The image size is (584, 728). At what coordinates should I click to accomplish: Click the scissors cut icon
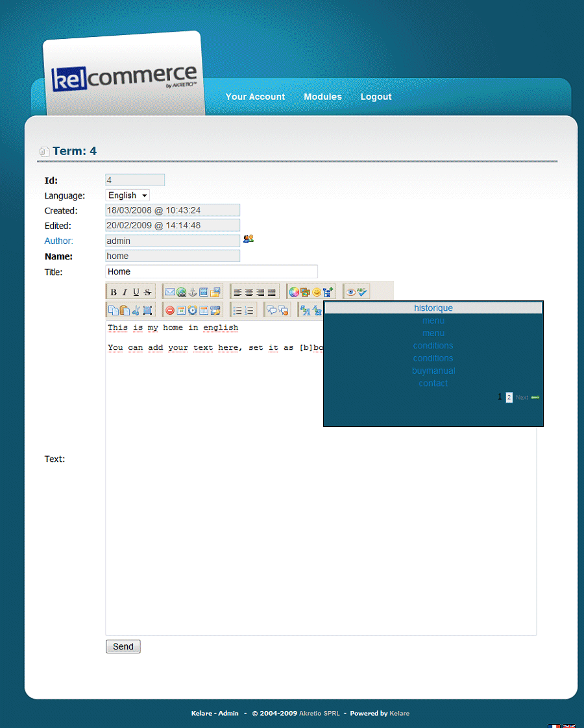136,310
